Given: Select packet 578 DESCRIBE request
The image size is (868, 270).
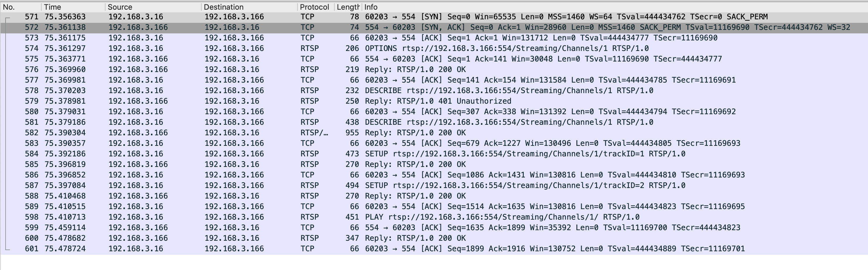Looking at the screenshot, I should pos(434,90).
